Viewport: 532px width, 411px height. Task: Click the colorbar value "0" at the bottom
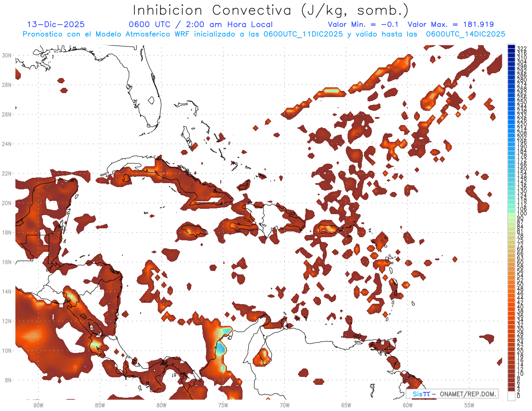click(519, 396)
